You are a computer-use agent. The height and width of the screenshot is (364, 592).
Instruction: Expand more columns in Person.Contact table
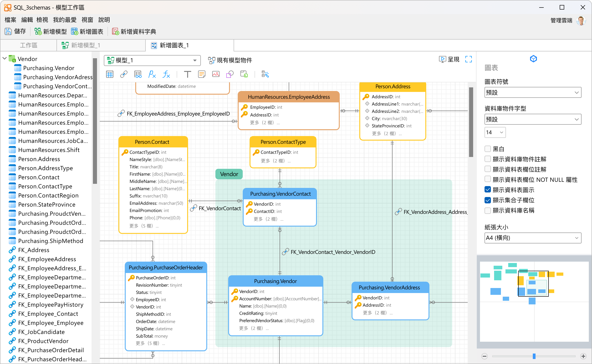click(x=144, y=226)
